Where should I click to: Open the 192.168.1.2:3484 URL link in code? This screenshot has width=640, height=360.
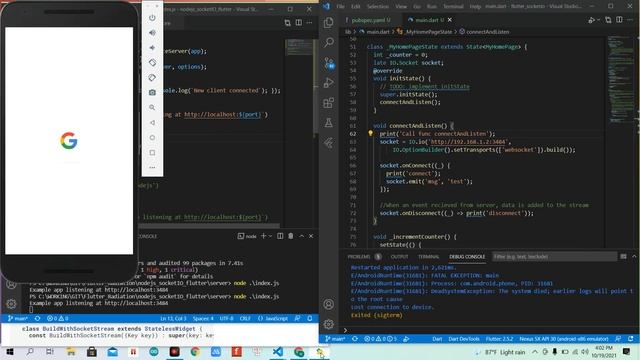coord(468,142)
